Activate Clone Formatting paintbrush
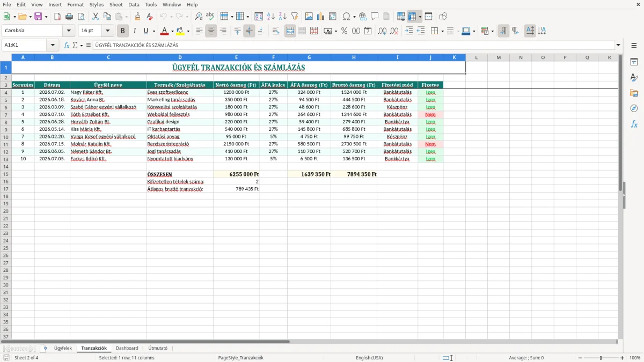The image size is (644, 362). pos(138,17)
